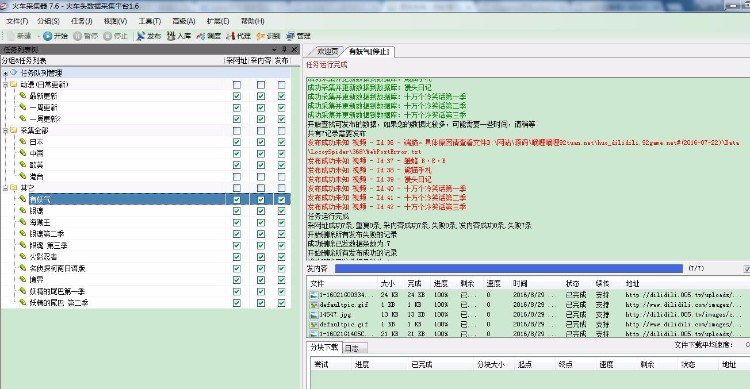The height and width of the screenshot is (389, 750).
Task: Select the 妖精的尾巴 第二季 task row
Action: pos(145,303)
